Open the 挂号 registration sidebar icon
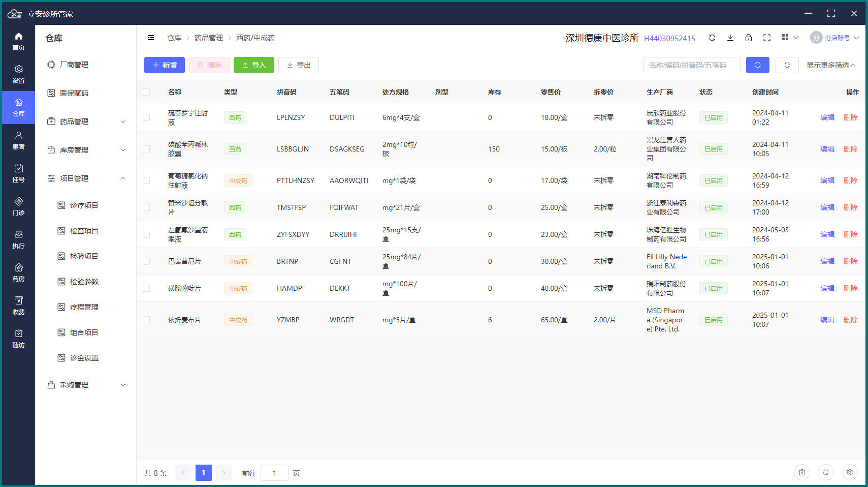 tap(18, 173)
